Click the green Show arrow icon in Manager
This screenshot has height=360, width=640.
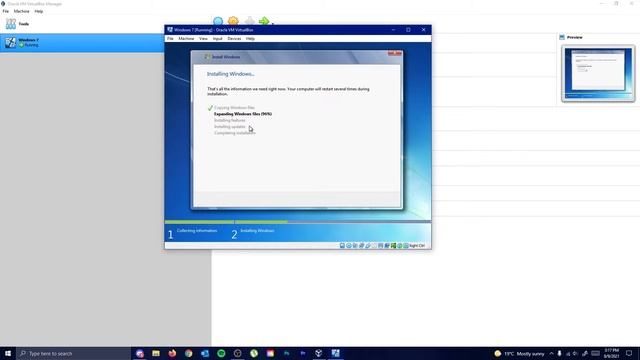[264, 21]
